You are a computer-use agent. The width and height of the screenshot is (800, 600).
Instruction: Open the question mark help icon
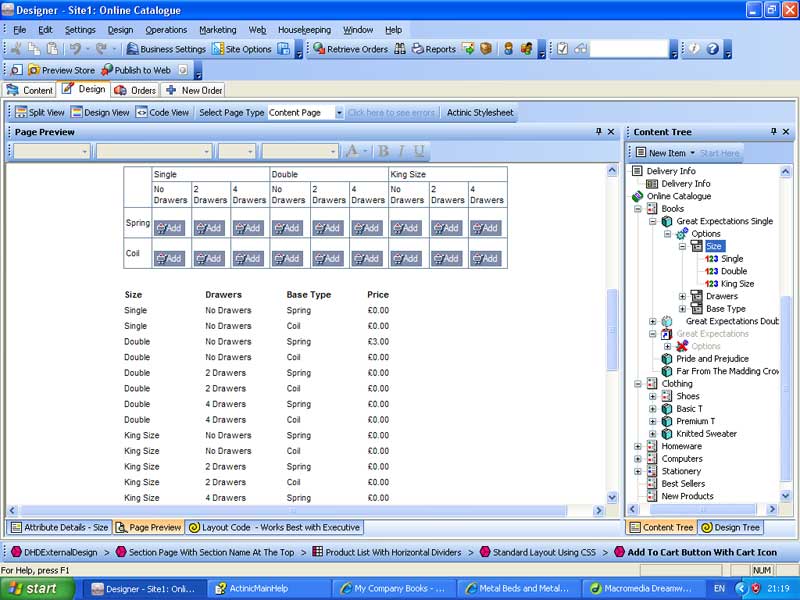[713, 49]
